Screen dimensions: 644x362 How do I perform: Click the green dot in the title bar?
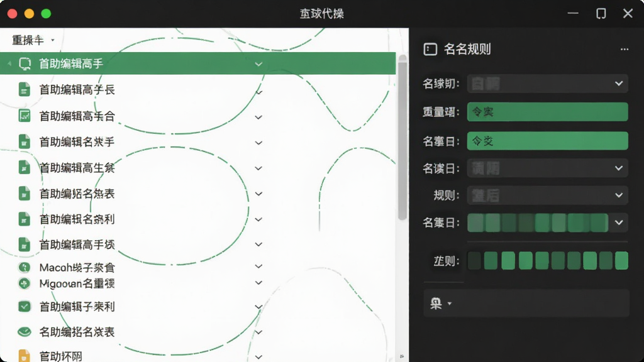(x=46, y=14)
